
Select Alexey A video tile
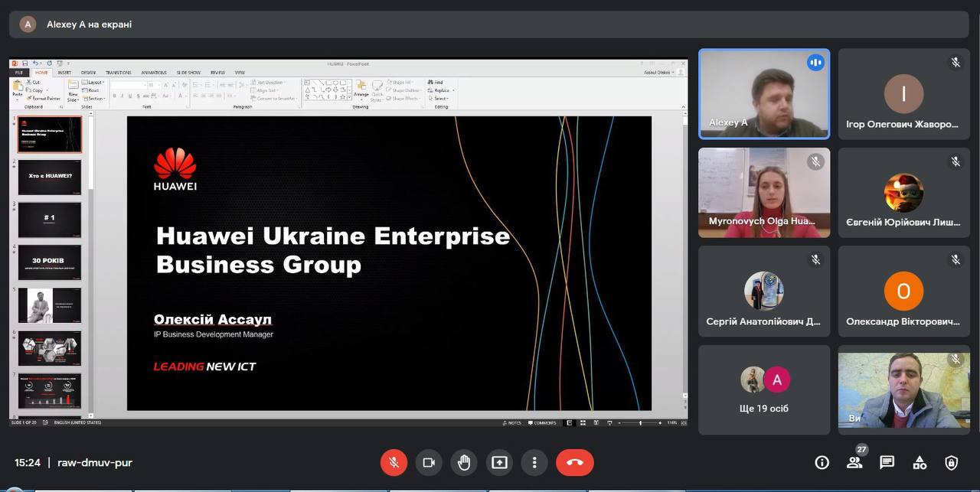(x=764, y=94)
